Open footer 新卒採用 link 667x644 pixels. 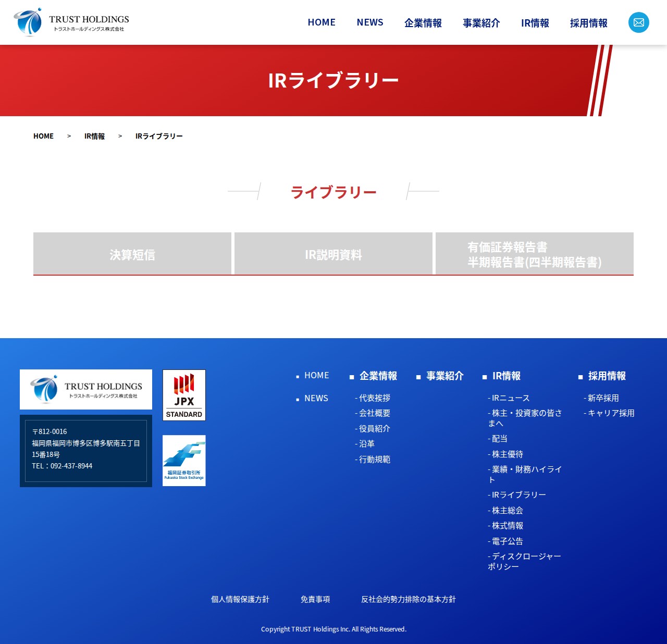(x=601, y=398)
